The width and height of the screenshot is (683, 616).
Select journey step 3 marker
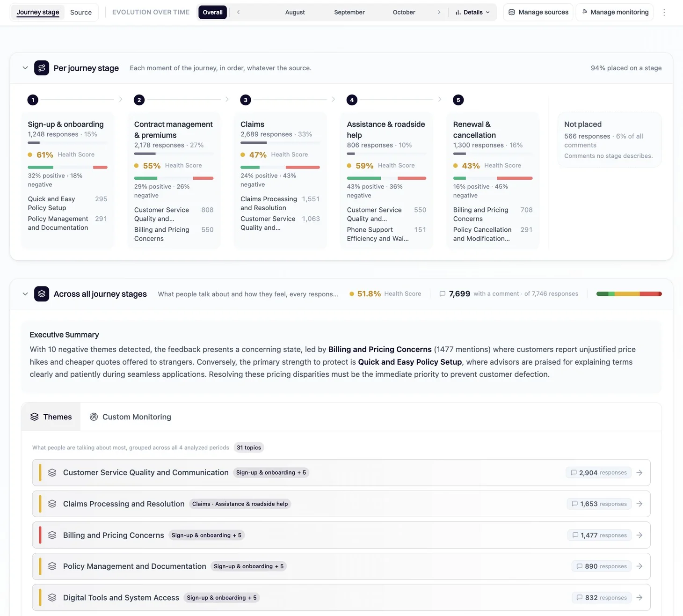point(246,100)
